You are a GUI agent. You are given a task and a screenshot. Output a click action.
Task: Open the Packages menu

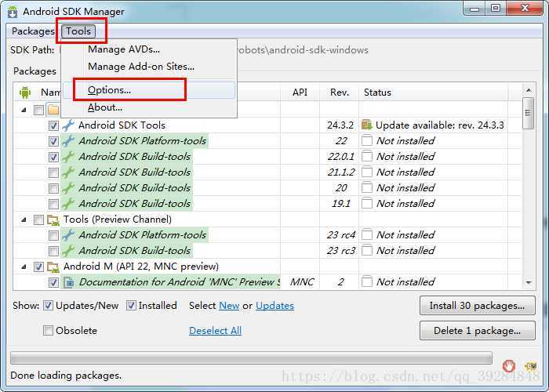coord(33,31)
